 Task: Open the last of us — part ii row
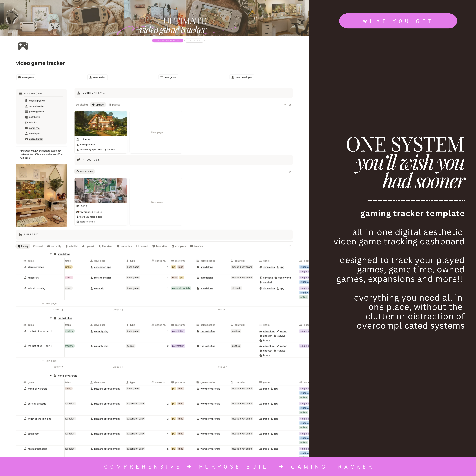tap(40, 346)
